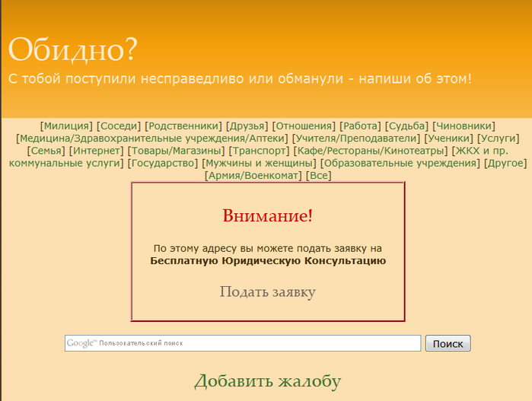Click the Поиск search button
Image resolution: width=532 pixels, height=401 pixels.
tap(448, 343)
